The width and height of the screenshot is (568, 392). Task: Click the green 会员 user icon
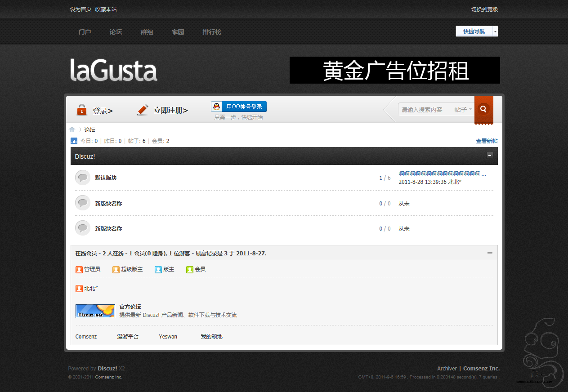pyautogui.click(x=190, y=269)
